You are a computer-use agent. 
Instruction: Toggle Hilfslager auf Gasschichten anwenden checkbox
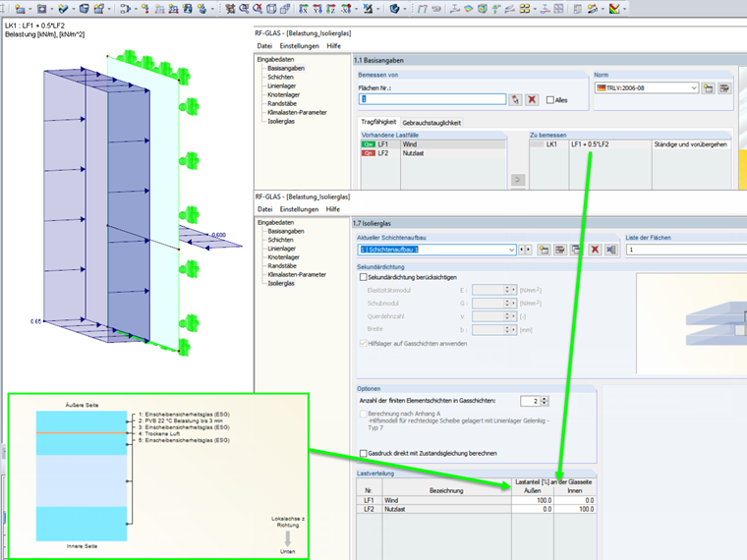364,343
